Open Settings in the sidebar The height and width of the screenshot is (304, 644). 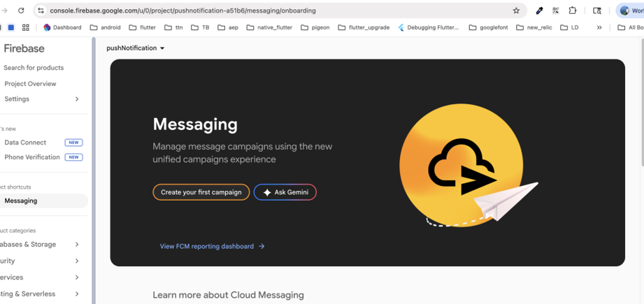click(17, 99)
